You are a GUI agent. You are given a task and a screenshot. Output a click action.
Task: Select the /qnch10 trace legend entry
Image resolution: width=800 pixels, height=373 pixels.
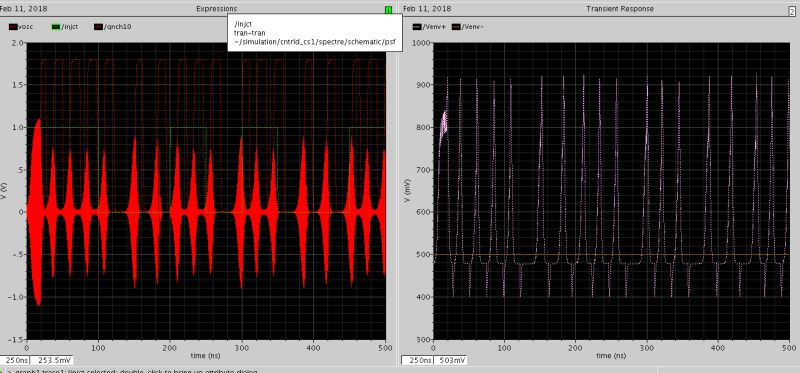113,27
